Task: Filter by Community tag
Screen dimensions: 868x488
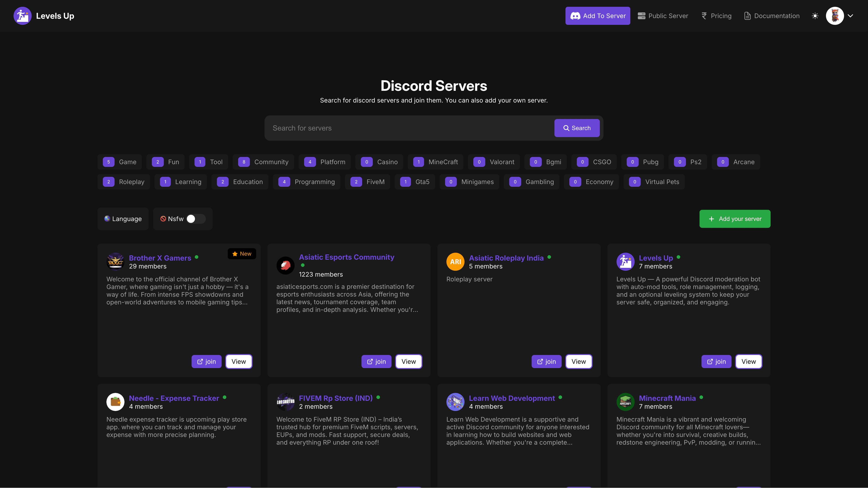Action: click(263, 162)
